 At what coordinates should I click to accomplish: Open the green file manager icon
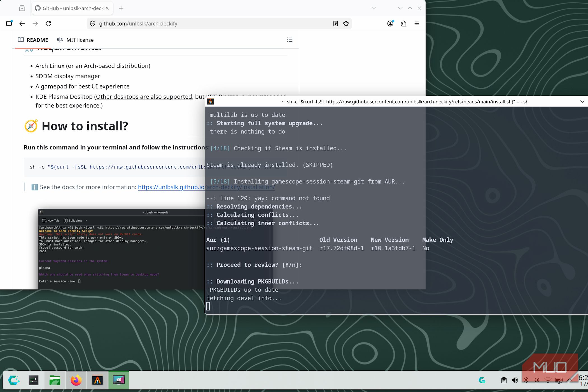coord(55,380)
